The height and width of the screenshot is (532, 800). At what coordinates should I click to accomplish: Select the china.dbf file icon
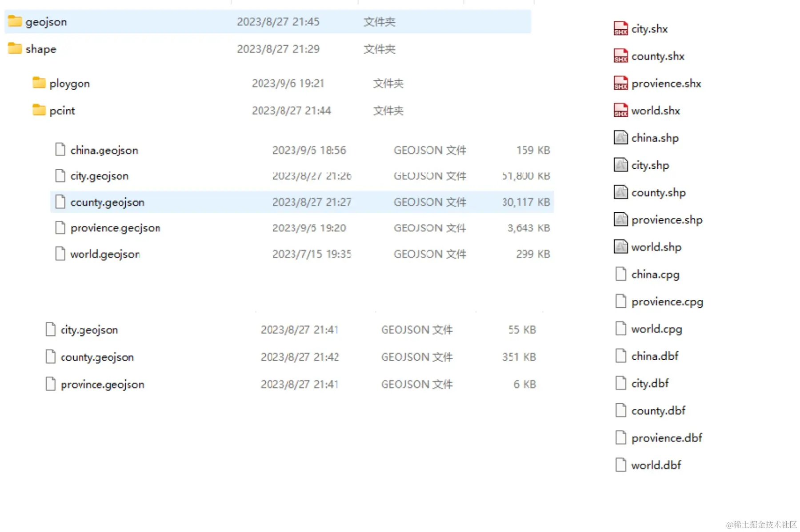pyautogui.click(x=621, y=356)
